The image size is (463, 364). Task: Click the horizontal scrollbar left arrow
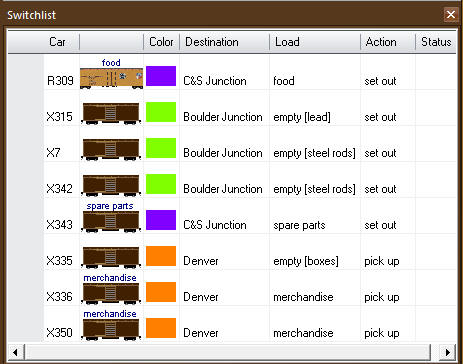[15, 352]
